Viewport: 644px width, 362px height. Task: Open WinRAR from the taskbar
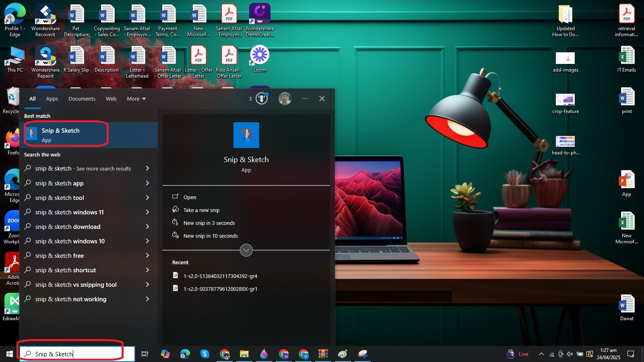[323, 354]
